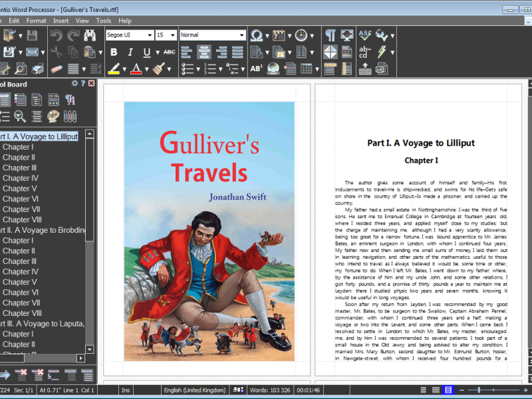Image resolution: width=532 pixels, height=399 pixels.
Task: Open the Edit menu
Action: (14, 21)
